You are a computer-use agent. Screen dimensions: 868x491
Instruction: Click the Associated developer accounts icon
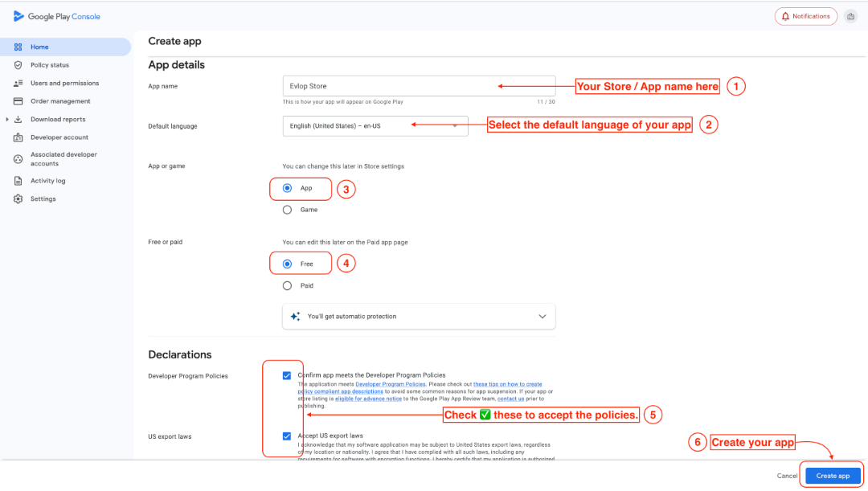tap(18, 159)
